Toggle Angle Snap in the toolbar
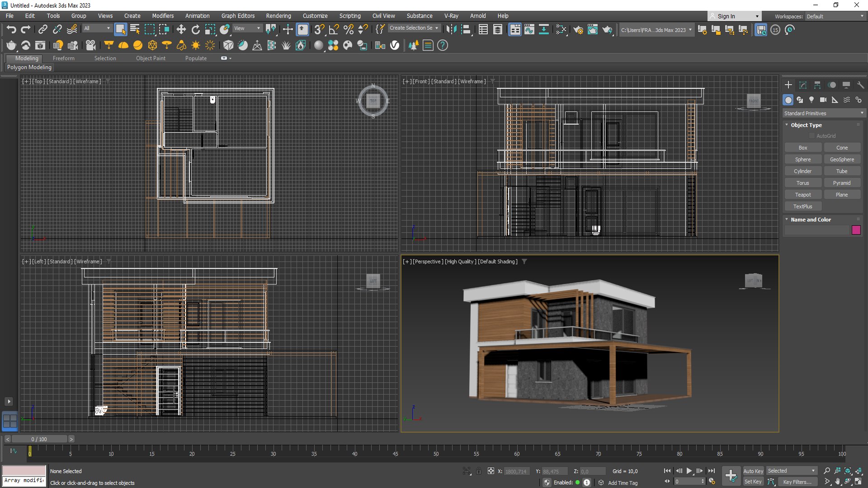This screenshot has width=868, height=488. pos(334,30)
